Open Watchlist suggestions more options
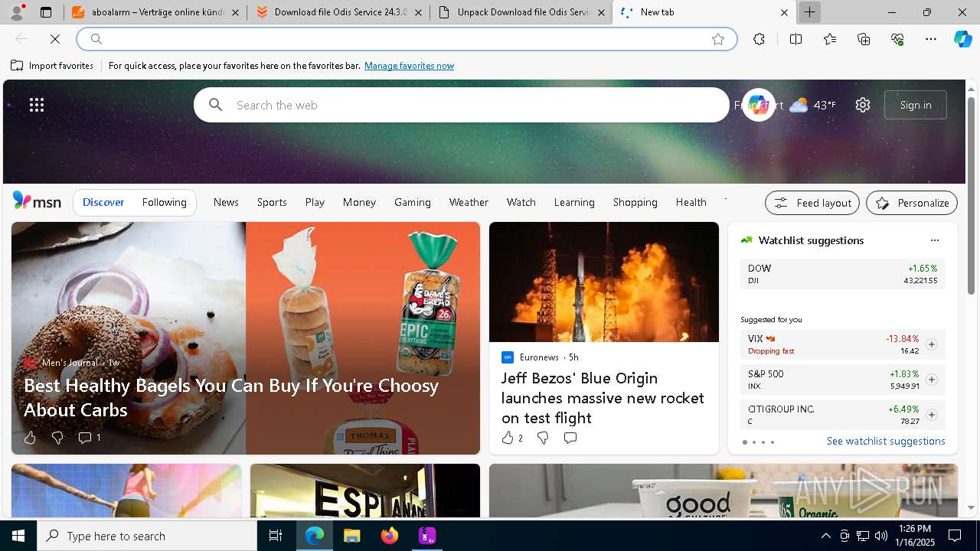This screenshot has width=980, height=551. (934, 240)
